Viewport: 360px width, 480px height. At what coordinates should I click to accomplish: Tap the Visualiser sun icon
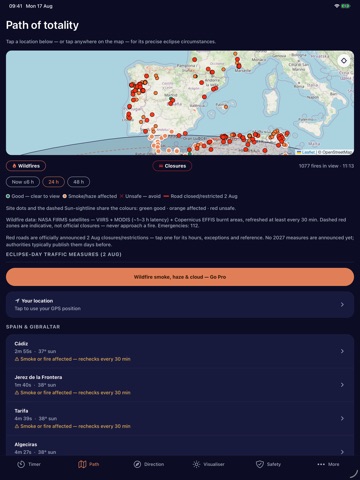(196, 464)
